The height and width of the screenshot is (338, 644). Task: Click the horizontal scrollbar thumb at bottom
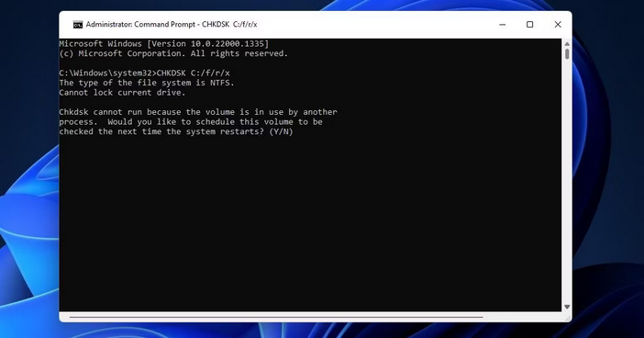[x=276, y=317]
